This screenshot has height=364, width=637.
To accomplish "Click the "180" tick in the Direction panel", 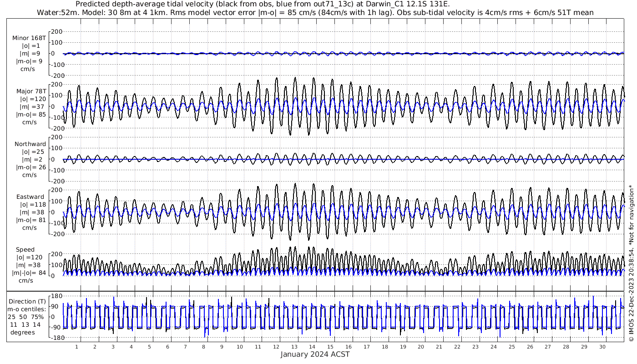I will pyautogui.click(x=56, y=297).
